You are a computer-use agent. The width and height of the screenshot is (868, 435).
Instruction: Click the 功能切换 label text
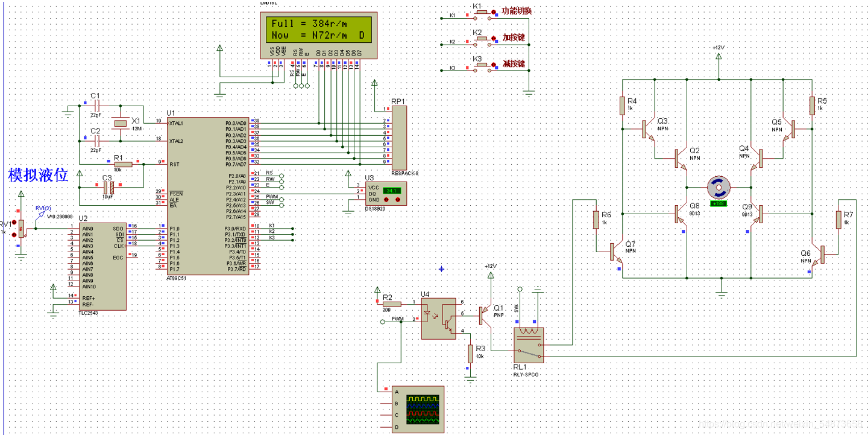(517, 11)
